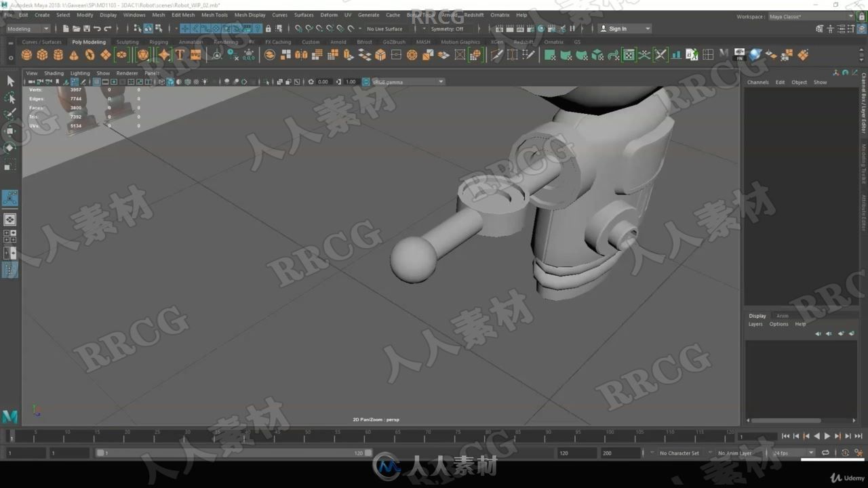Switch to the Rigging shelf tab
The width and height of the screenshot is (868, 488).
coord(159,42)
